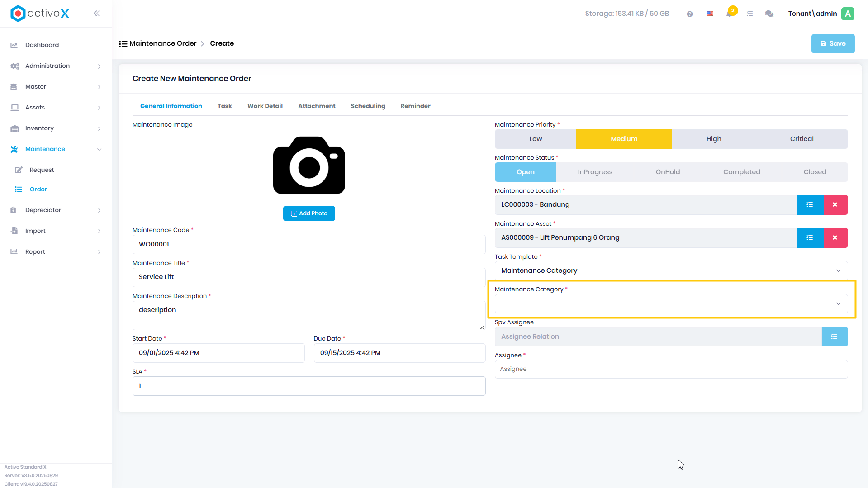
Task: Click the Add Photo button
Action: [309, 213]
